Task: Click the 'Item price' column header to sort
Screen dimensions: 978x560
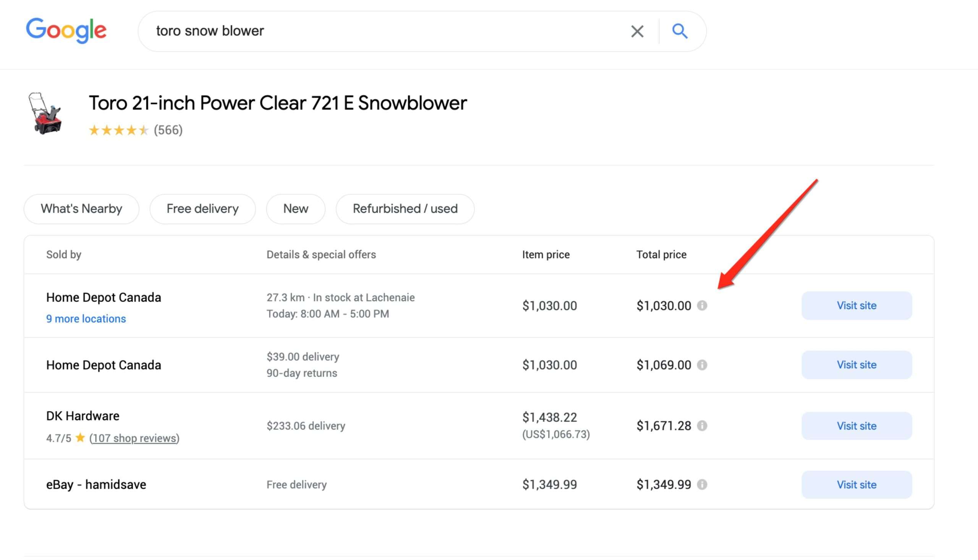Action: click(x=546, y=254)
